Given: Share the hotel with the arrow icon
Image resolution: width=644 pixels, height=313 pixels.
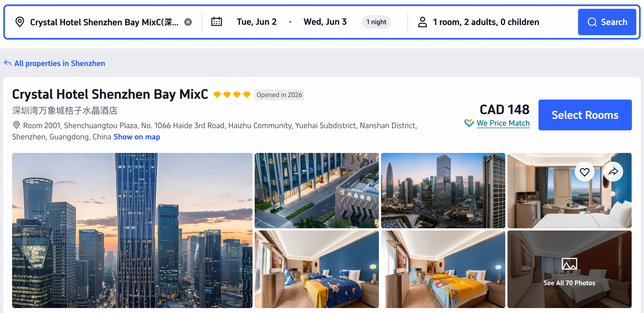Looking at the screenshot, I should pos(613,172).
